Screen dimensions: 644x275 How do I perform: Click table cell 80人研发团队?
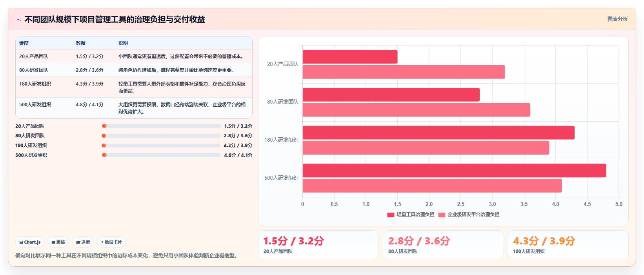(x=34, y=70)
